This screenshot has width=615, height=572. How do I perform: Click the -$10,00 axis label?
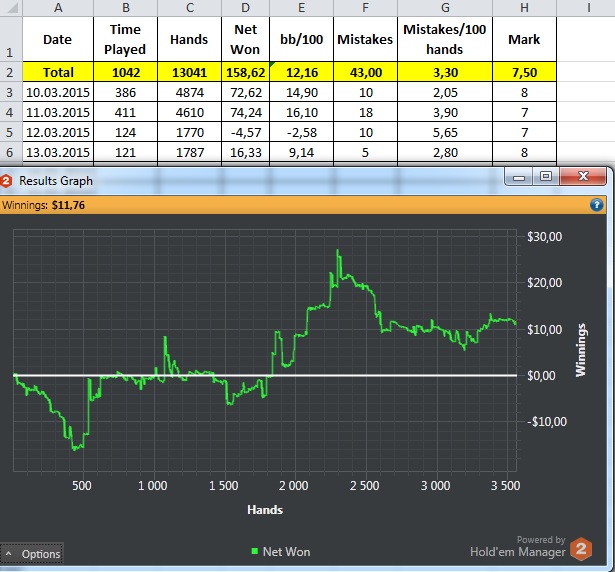pyautogui.click(x=547, y=422)
